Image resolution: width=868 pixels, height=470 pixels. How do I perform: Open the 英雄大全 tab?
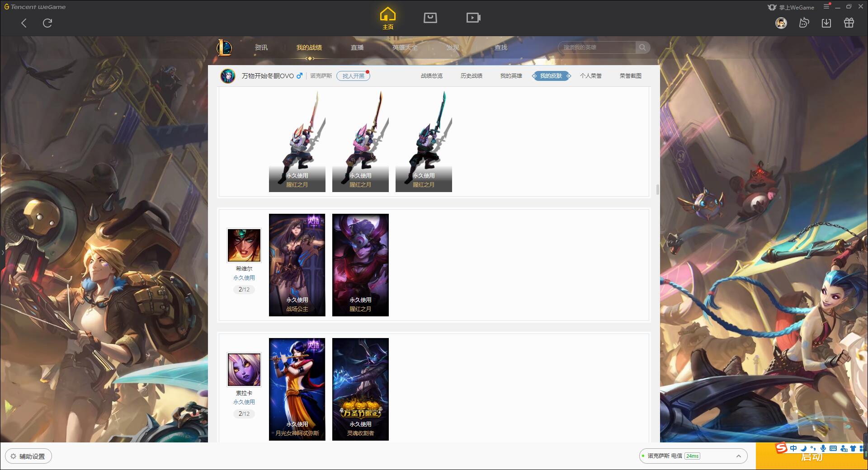click(405, 47)
